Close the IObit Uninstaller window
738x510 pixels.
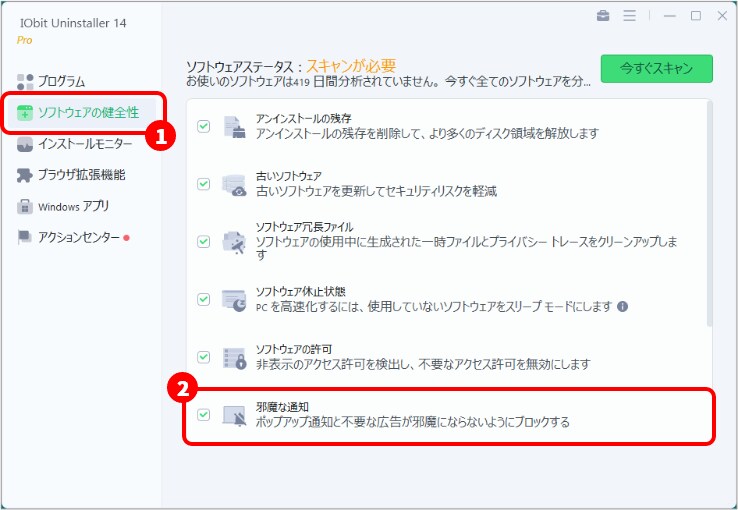722,16
